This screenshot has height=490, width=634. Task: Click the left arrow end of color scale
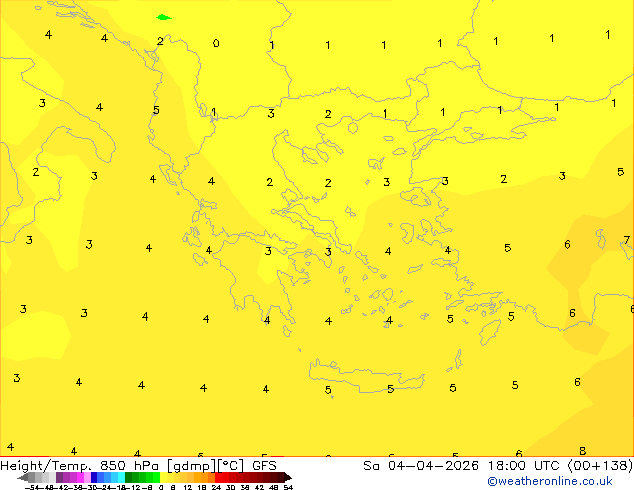tap(23, 478)
